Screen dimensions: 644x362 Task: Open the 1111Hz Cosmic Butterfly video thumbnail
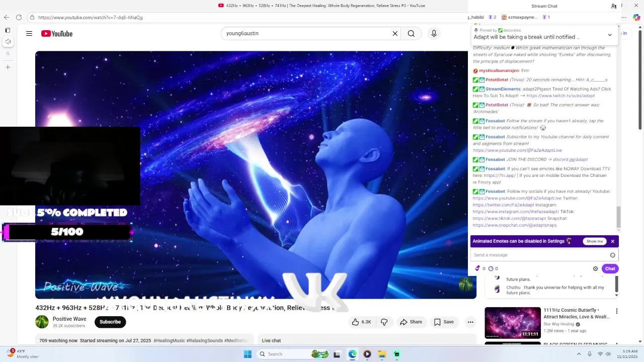point(513,323)
